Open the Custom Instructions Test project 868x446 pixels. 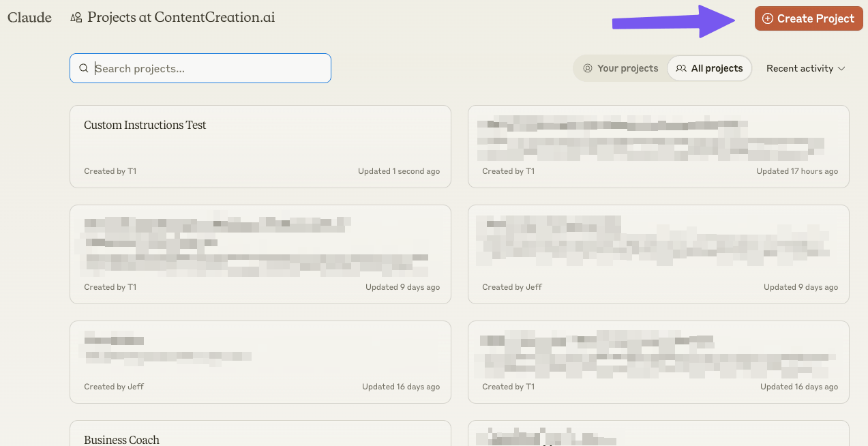coord(260,146)
